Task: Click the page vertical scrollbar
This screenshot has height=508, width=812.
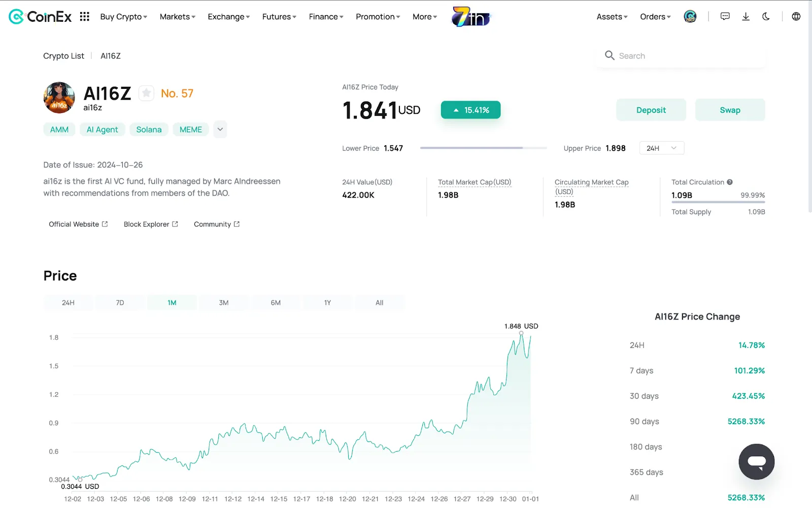Action: pos(809,107)
